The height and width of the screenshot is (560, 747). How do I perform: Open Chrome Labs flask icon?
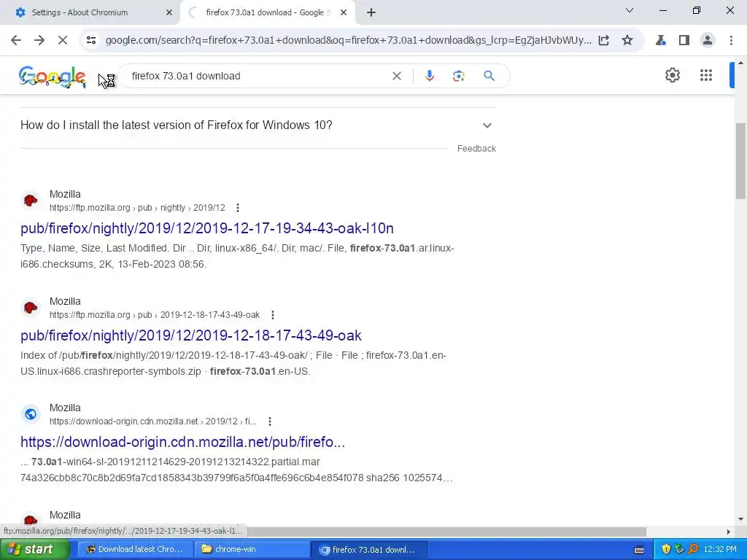[x=660, y=41]
